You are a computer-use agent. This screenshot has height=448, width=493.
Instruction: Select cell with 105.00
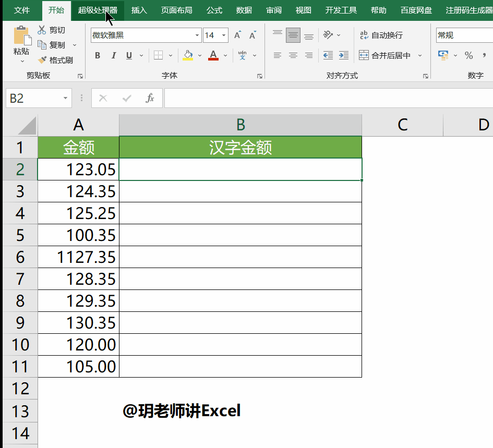pos(78,366)
